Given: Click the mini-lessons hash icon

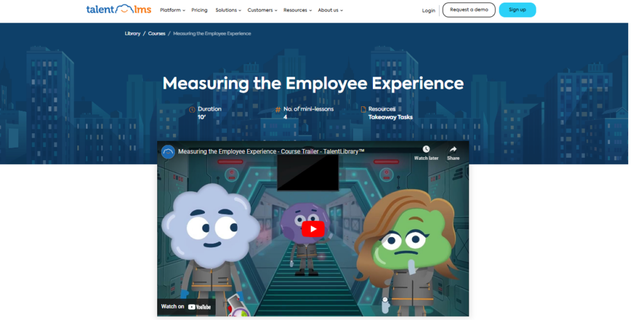Looking at the screenshot, I should (278, 109).
